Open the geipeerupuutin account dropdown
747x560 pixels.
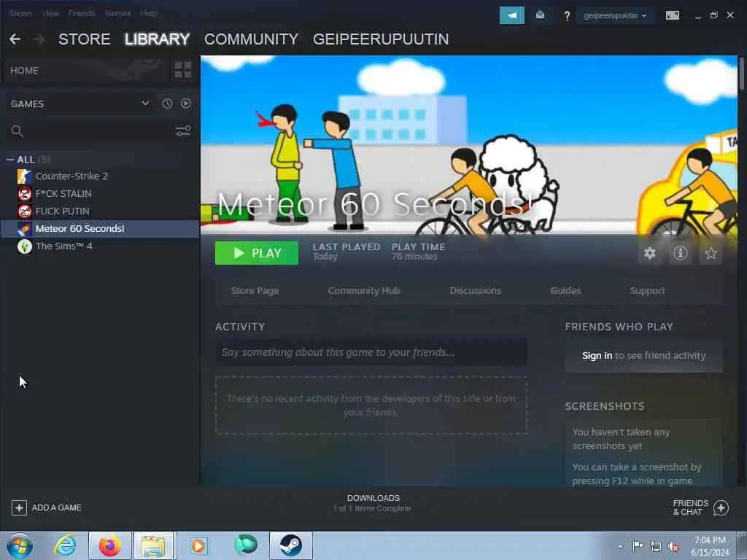(615, 15)
